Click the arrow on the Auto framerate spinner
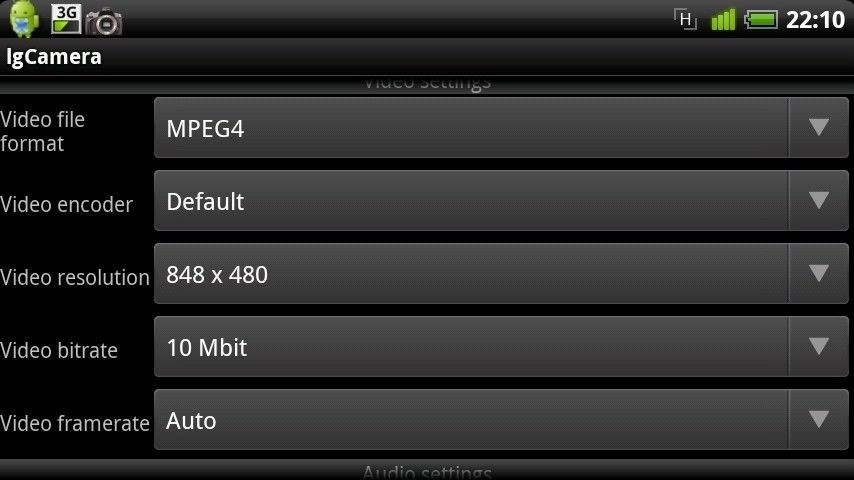Image resolution: width=854 pixels, height=480 pixels. point(819,419)
